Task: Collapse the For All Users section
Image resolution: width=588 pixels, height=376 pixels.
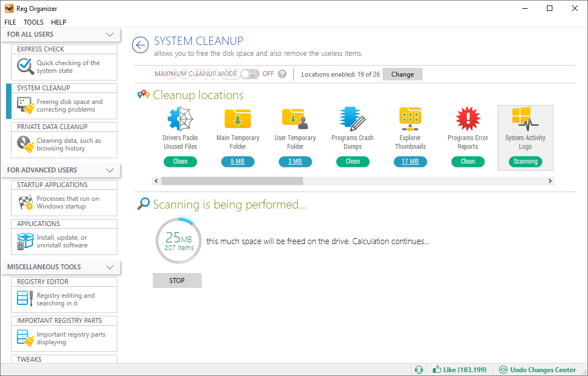Action: point(110,34)
